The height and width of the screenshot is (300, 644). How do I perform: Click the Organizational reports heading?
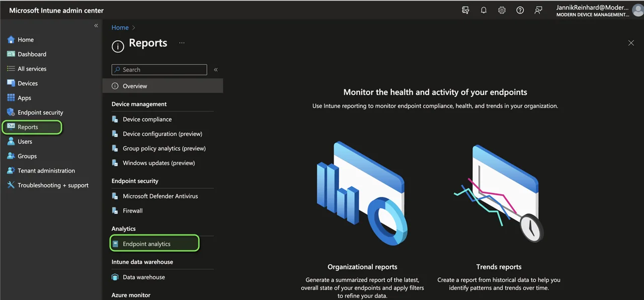362,267
